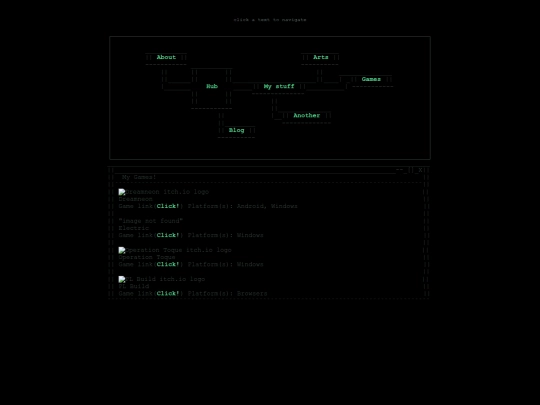Click the My stuff node
Image resolution: width=540 pixels, height=405 pixels.
coord(279,86)
